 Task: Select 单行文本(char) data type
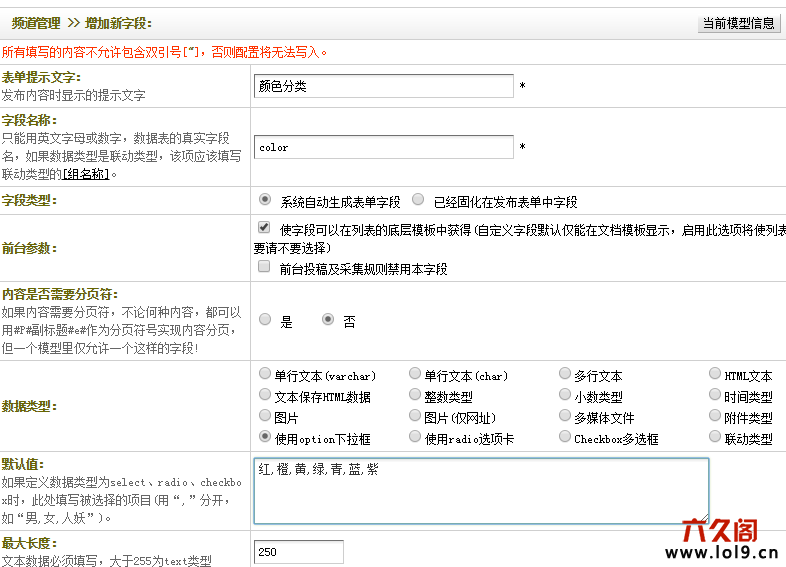pyautogui.click(x=415, y=374)
